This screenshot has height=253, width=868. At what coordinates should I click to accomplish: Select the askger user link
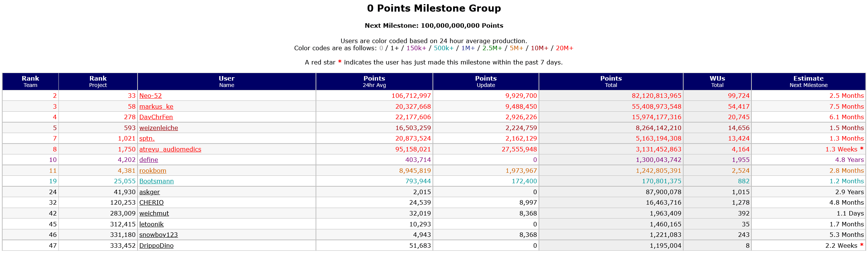click(x=150, y=192)
